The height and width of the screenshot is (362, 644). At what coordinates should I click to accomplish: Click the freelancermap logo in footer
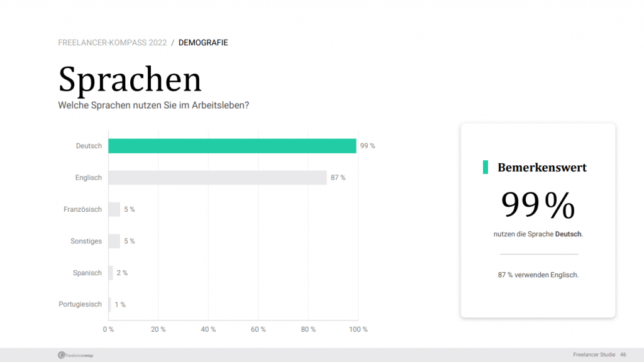[x=75, y=355]
